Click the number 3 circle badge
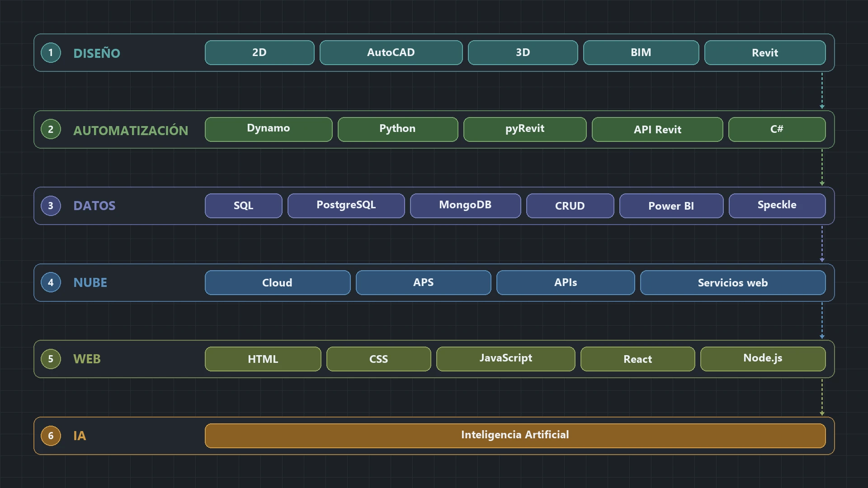The width and height of the screenshot is (868, 488). 51,206
